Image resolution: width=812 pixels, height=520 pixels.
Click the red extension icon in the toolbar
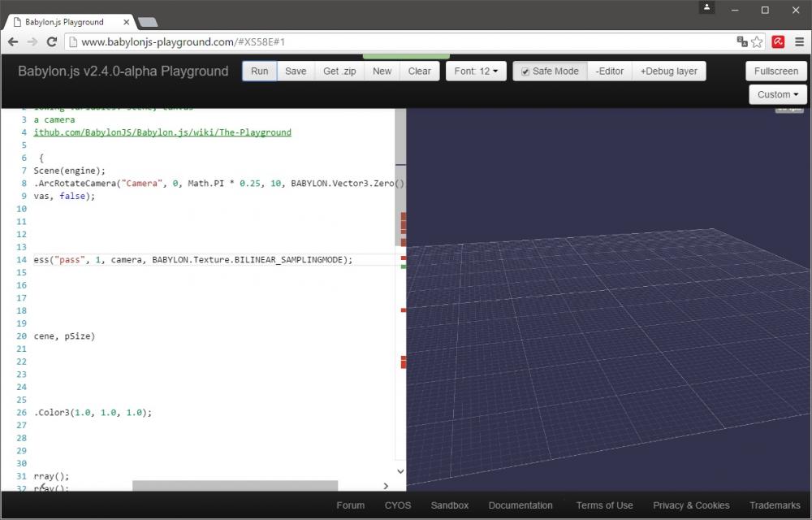point(777,41)
